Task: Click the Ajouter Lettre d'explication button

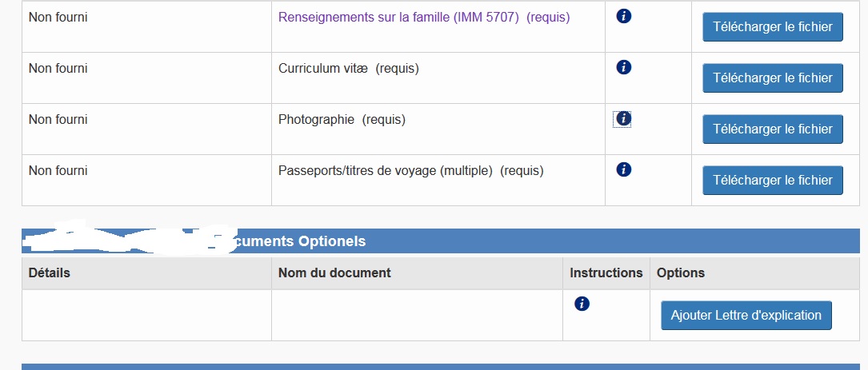Action: pyautogui.click(x=746, y=315)
